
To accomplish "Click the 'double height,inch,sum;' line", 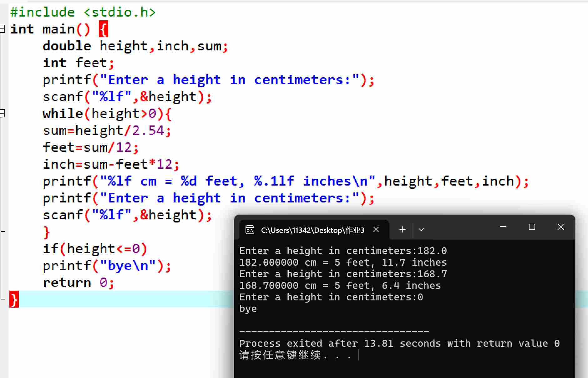I will [135, 46].
